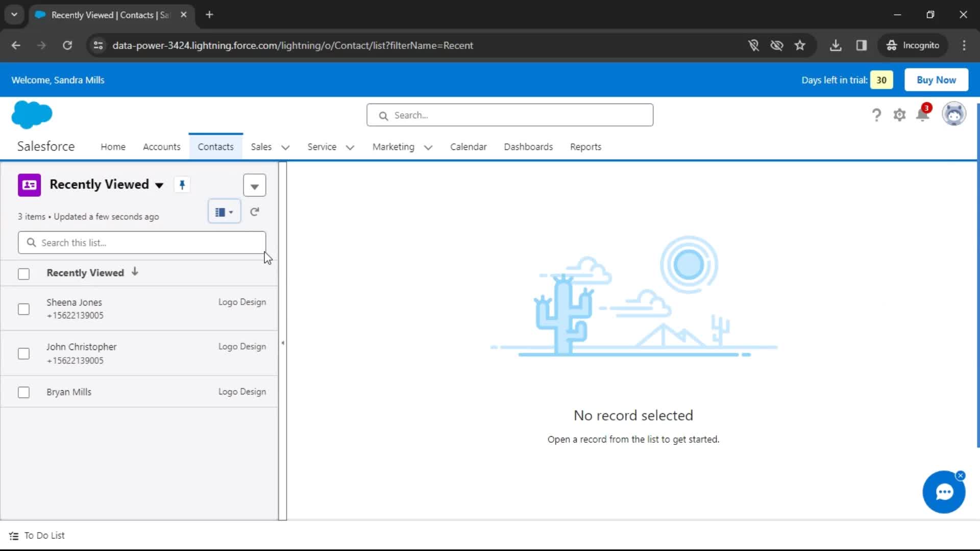
Task: Open the Help question mark icon
Action: point(876,115)
